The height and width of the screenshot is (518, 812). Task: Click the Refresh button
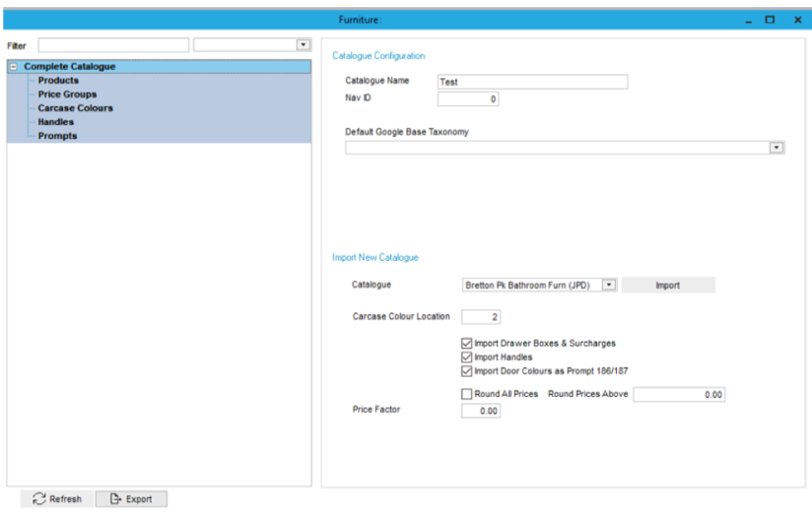57,499
